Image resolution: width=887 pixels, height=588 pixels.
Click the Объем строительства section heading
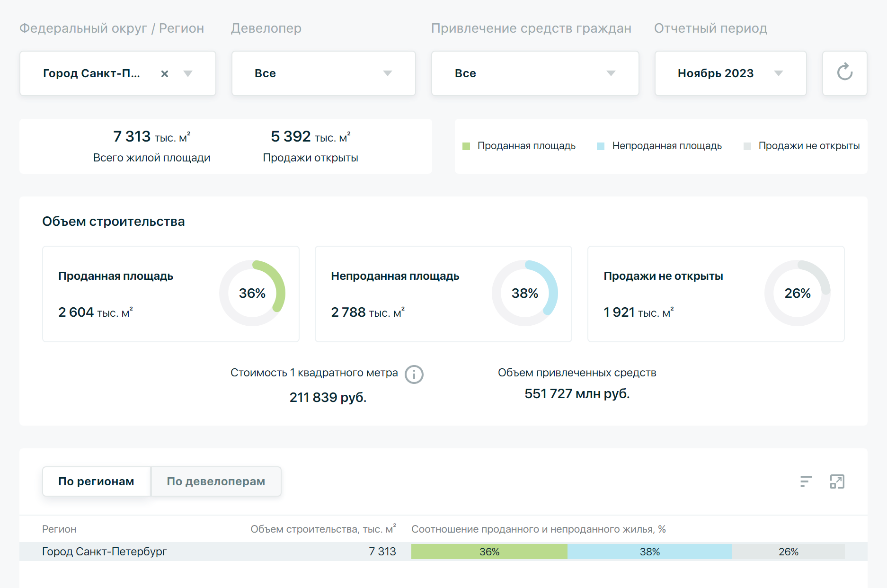114,222
